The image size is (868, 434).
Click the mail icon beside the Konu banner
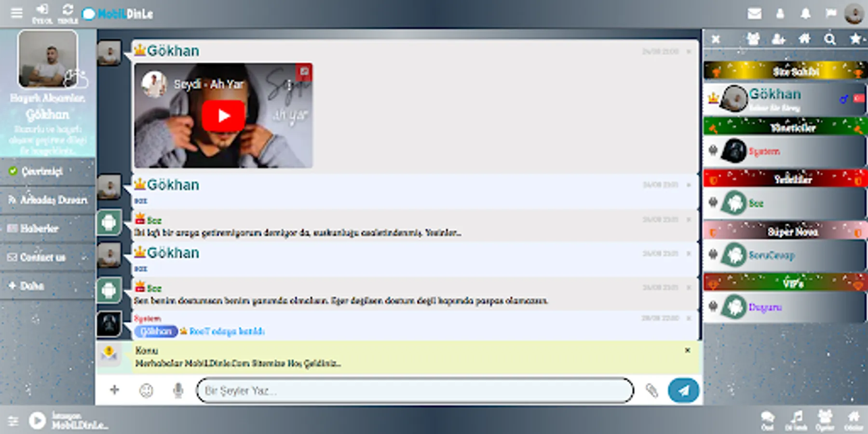click(109, 353)
